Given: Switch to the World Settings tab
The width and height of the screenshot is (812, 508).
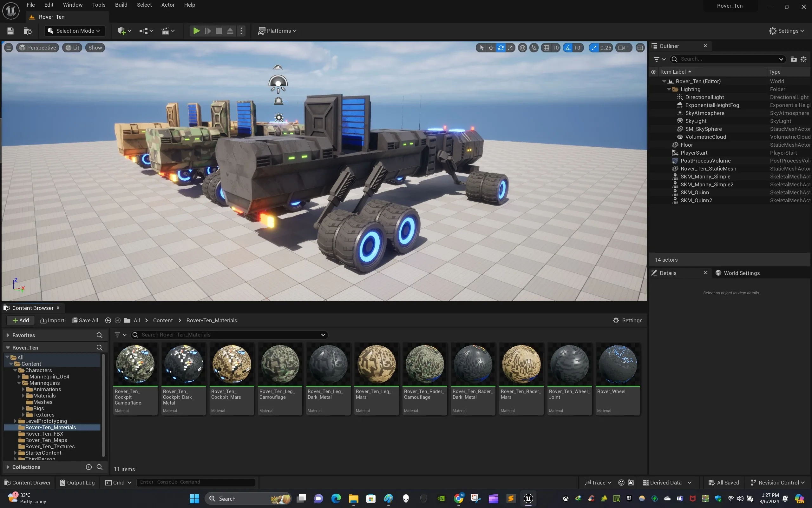Looking at the screenshot, I should [x=737, y=273].
